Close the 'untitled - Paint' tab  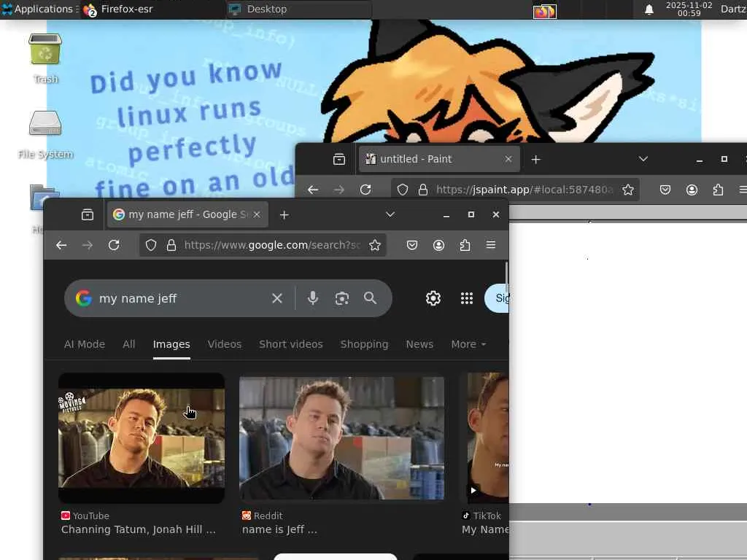click(x=508, y=159)
